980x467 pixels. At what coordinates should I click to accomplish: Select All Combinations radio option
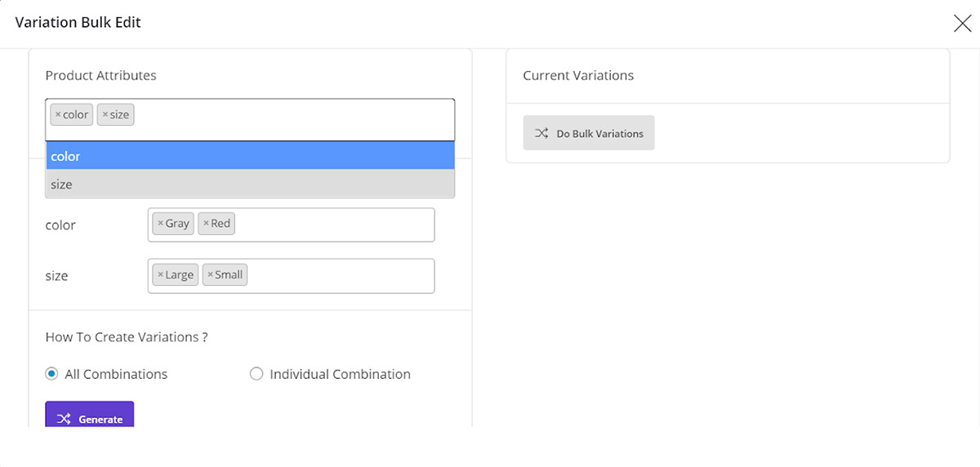pos(51,374)
